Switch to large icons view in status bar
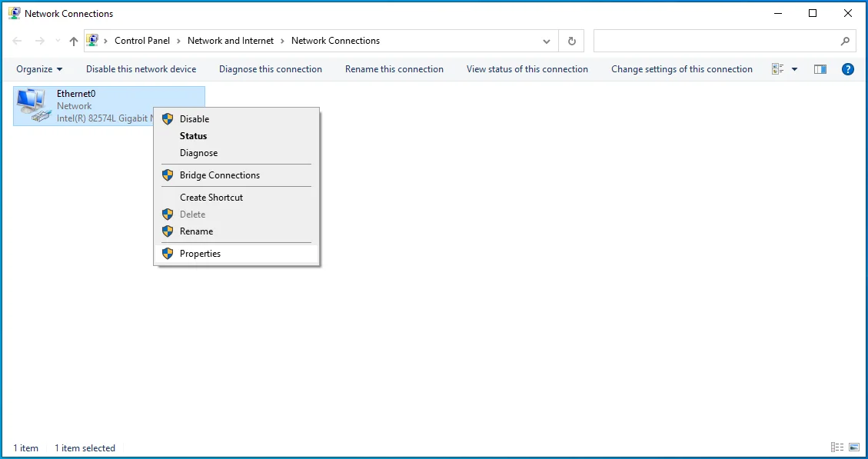Screen dimensions: 868x459 (x=853, y=447)
